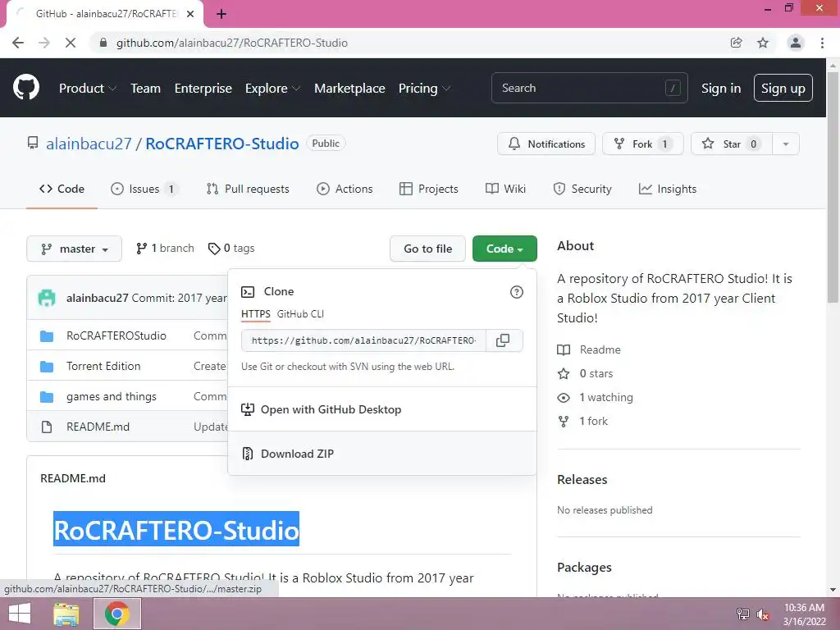This screenshot has width=840, height=630.
Task: Switch to the Issues tab
Action: [144, 189]
